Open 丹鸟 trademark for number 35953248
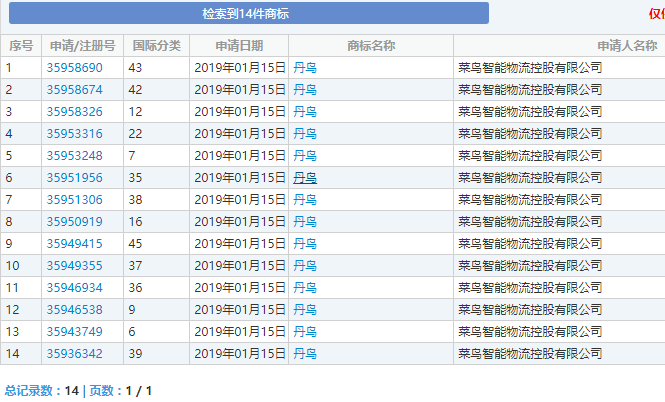Image resolution: width=665 pixels, height=402 pixels. point(305,156)
